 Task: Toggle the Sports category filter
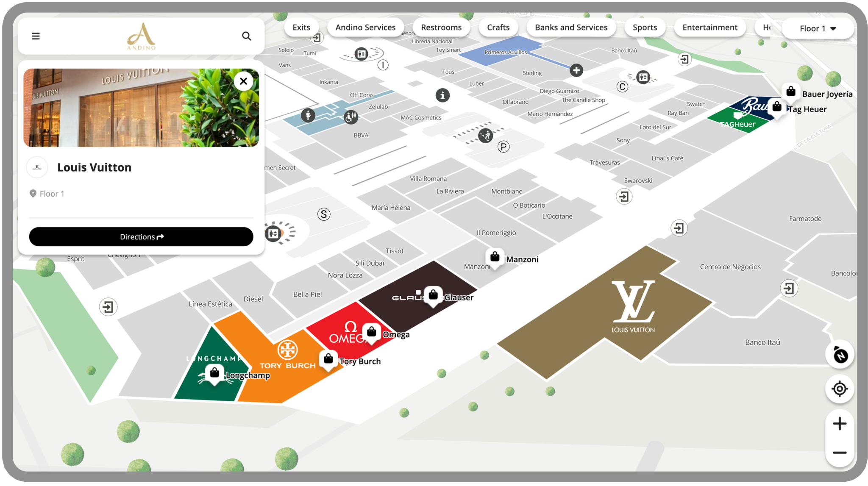645,28
